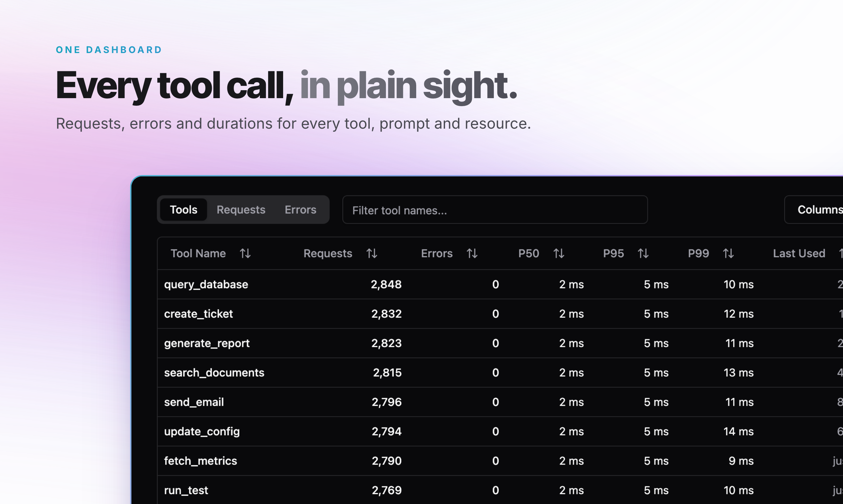
Task: Click the ONE DASHBOARD heading label
Action: point(109,50)
